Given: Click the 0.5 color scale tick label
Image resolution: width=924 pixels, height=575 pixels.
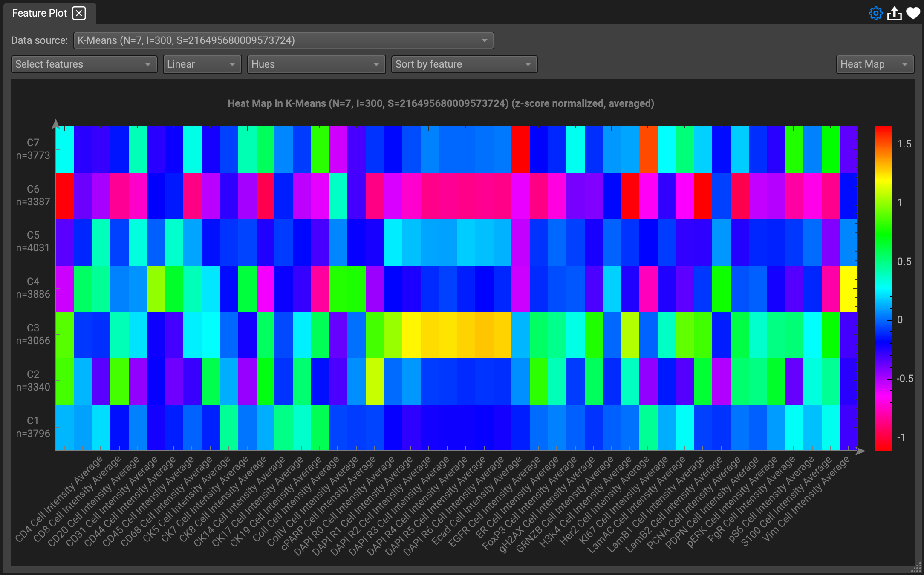Looking at the screenshot, I should pos(904,262).
